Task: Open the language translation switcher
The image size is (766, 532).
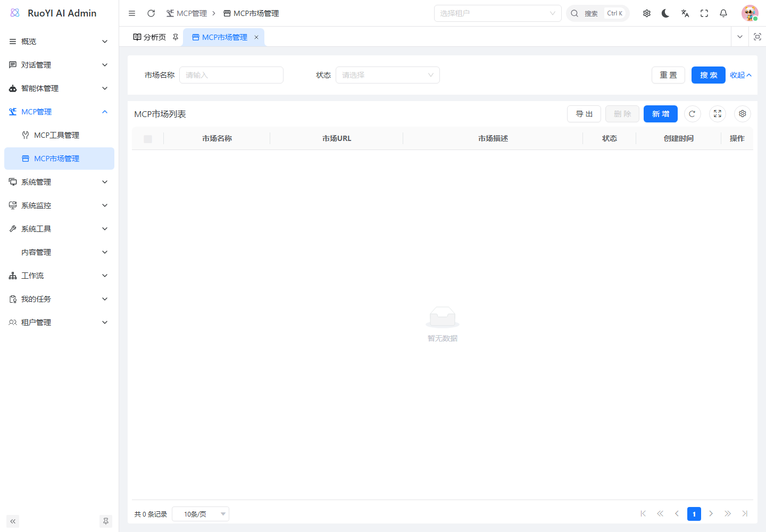Action: [x=685, y=13]
